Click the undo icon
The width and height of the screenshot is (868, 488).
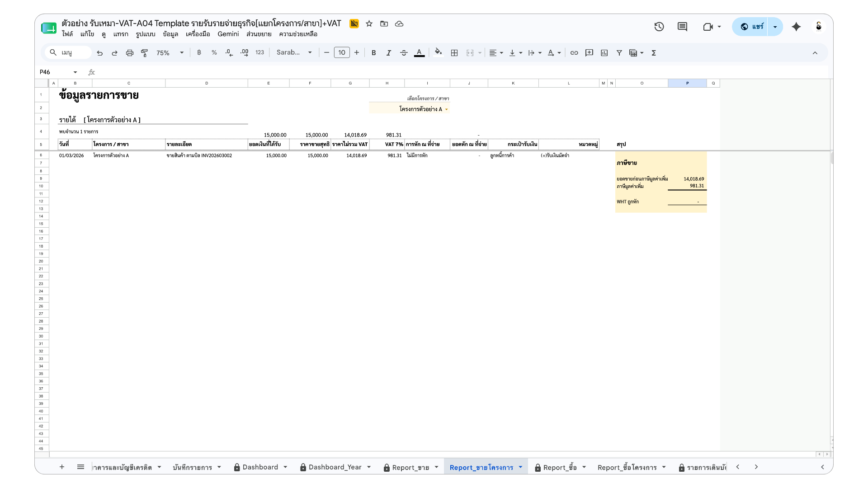click(x=99, y=53)
